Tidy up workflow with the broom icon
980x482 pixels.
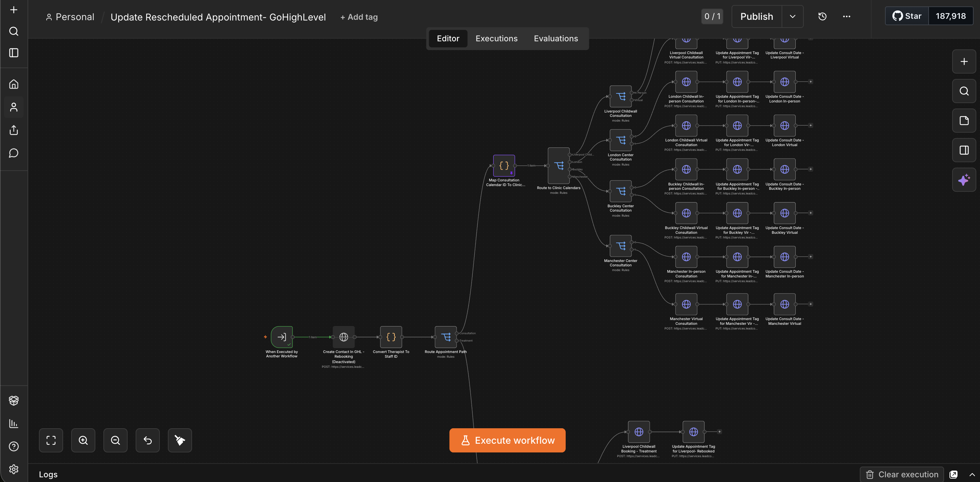click(180, 440)
